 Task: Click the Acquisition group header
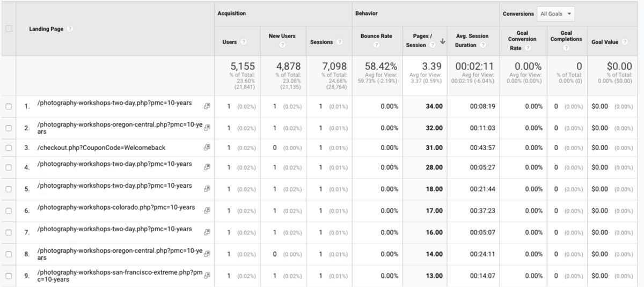pyautogui.click(x=231, y=13)
